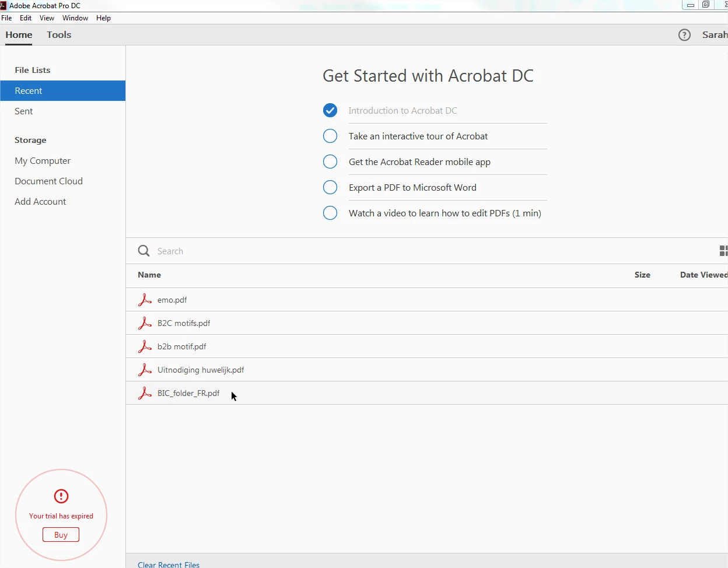
Task: Check the Acrobat Reader mobile app circle
Action: pyautogui.click(x=330, y=162)
